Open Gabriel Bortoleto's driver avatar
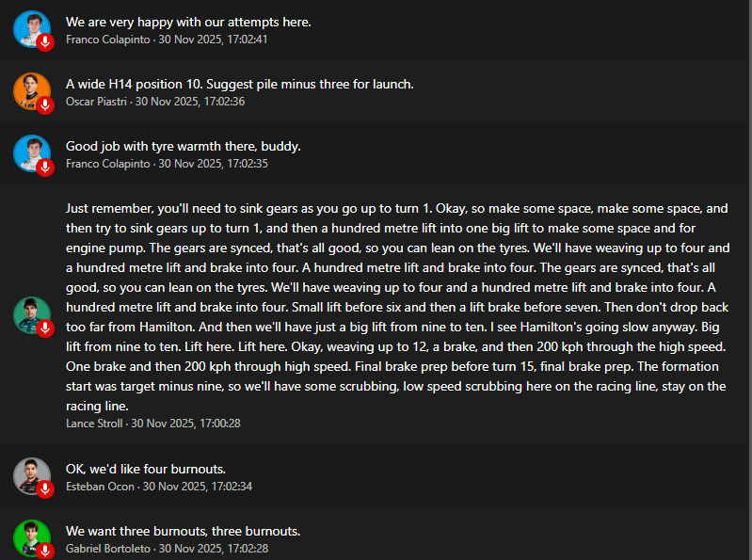Viewport: 752px width, 560px height. click(30, 537)
